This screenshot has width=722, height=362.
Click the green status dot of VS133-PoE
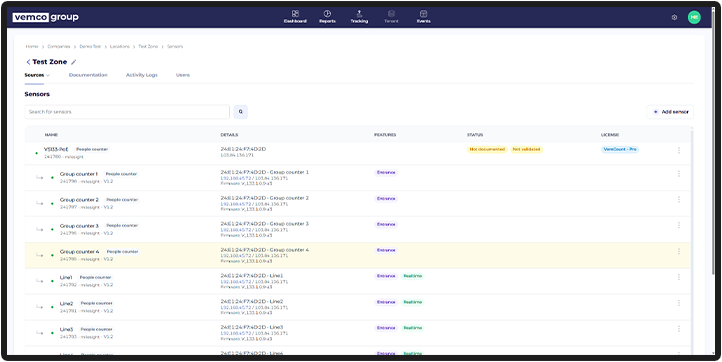point(36,153)
